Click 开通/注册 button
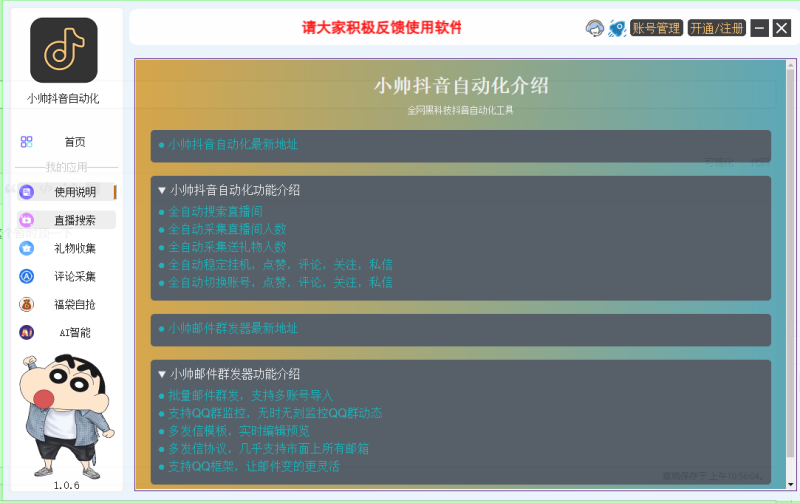This screenshot has height=503, width=800. (717, 28)
